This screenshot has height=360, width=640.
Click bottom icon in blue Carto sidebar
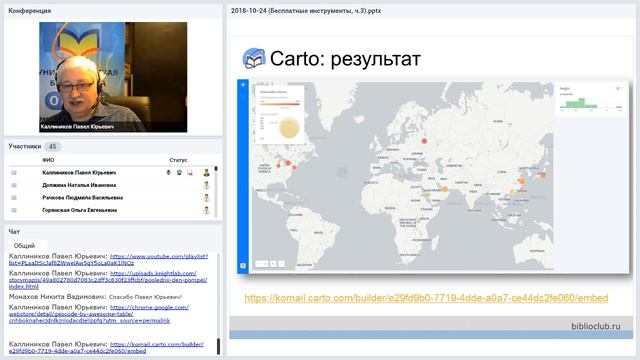[x=243, y=266]
